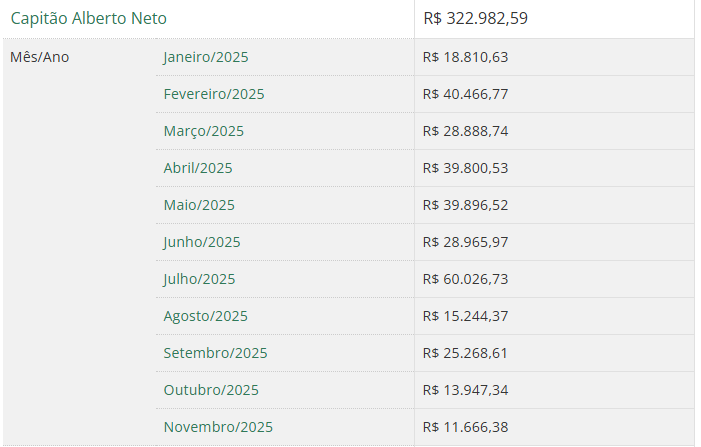Screen dimensions: 701x447
Task: Open Abril/2025 expenses link
Action: 198,168
